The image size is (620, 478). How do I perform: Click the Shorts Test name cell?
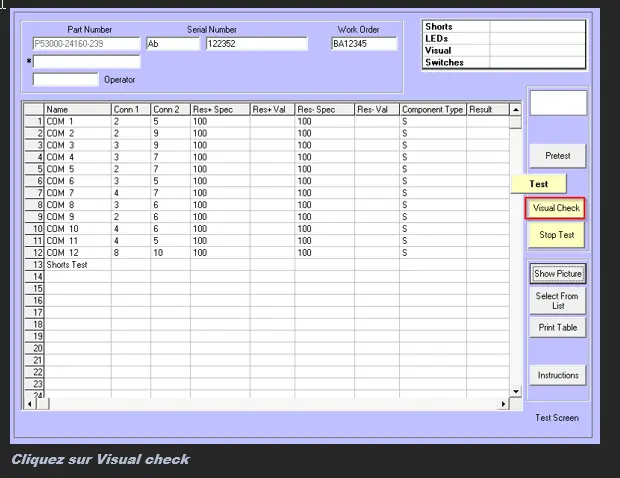[78, 265]
